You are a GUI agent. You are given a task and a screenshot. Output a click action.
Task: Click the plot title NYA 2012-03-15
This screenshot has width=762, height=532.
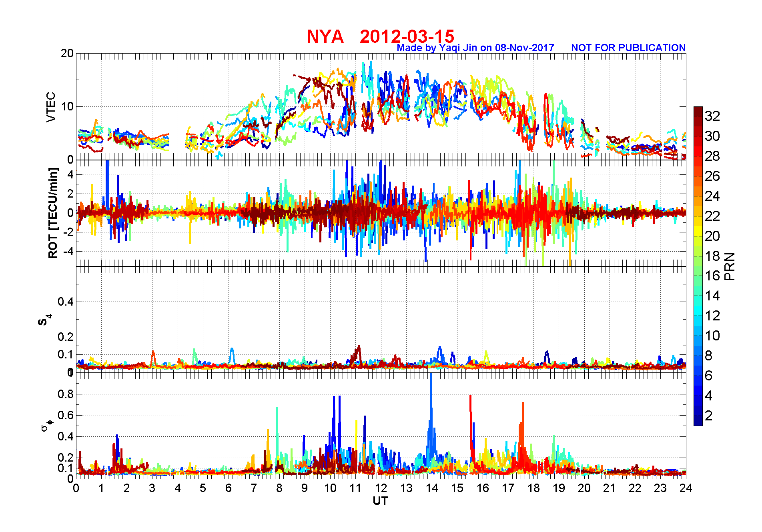(x=380, y=36)
